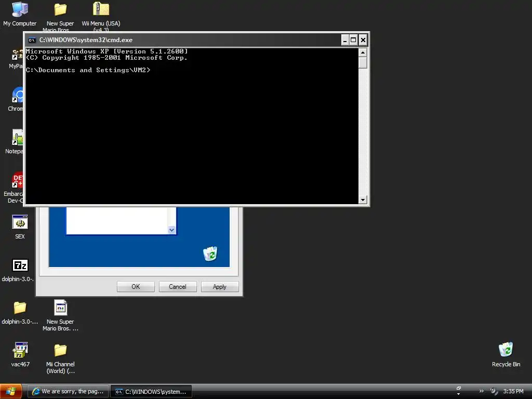Click the command prompt line C:\Documents and Settings\VM2>

coord(88,70)
